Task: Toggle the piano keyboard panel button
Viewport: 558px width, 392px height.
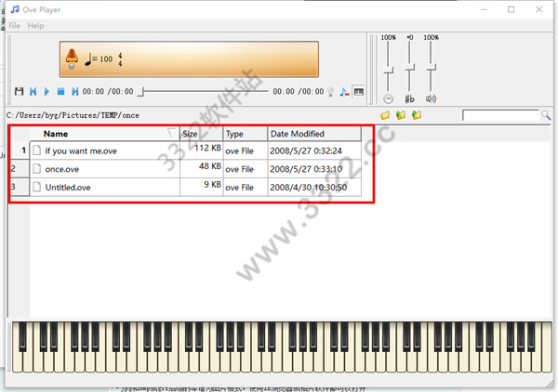Action: 358,92
